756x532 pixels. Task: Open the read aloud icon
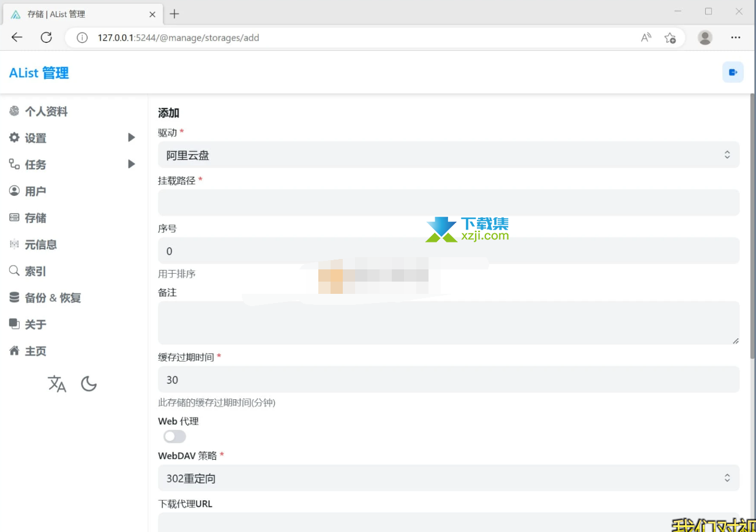pos(646,38)
